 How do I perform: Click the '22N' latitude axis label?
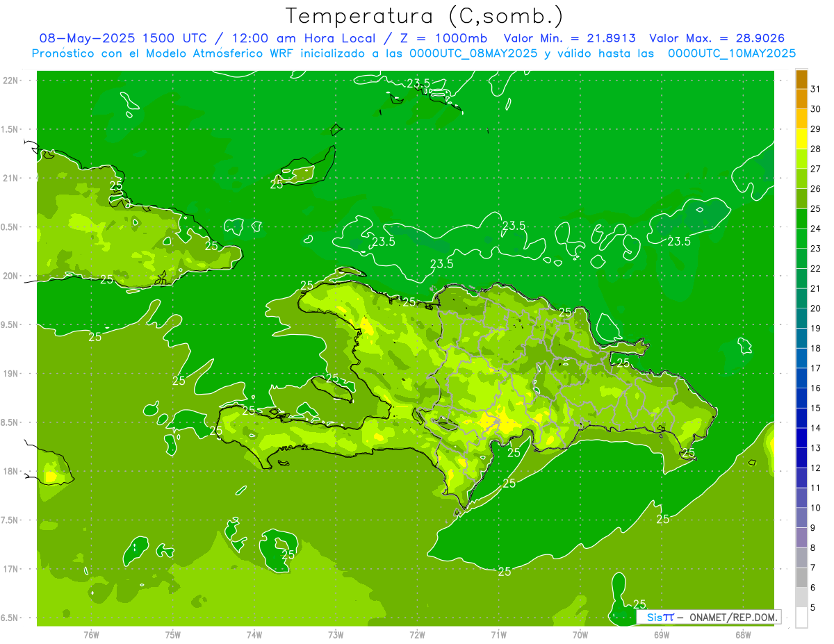[10, 81]
